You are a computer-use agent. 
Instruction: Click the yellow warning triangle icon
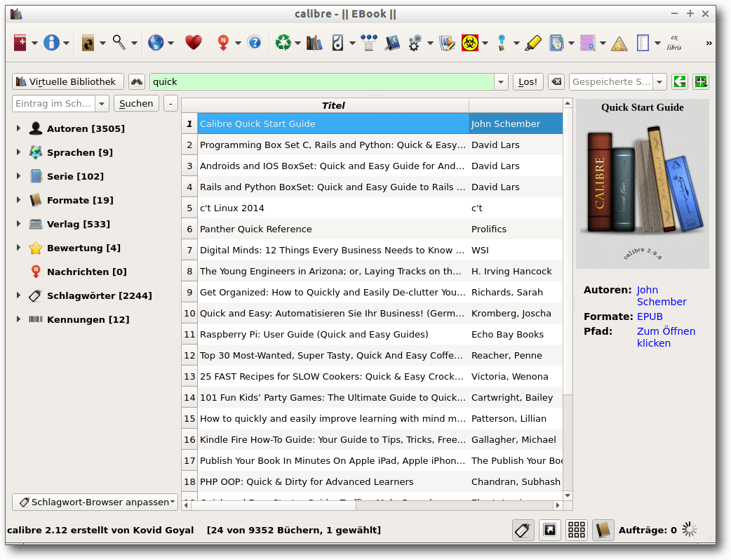619,44
